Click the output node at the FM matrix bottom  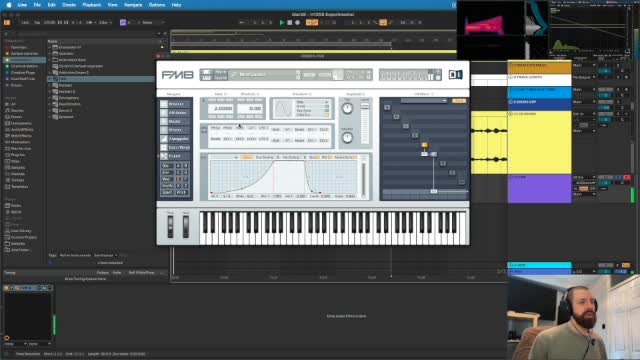[x=433, y=191]
